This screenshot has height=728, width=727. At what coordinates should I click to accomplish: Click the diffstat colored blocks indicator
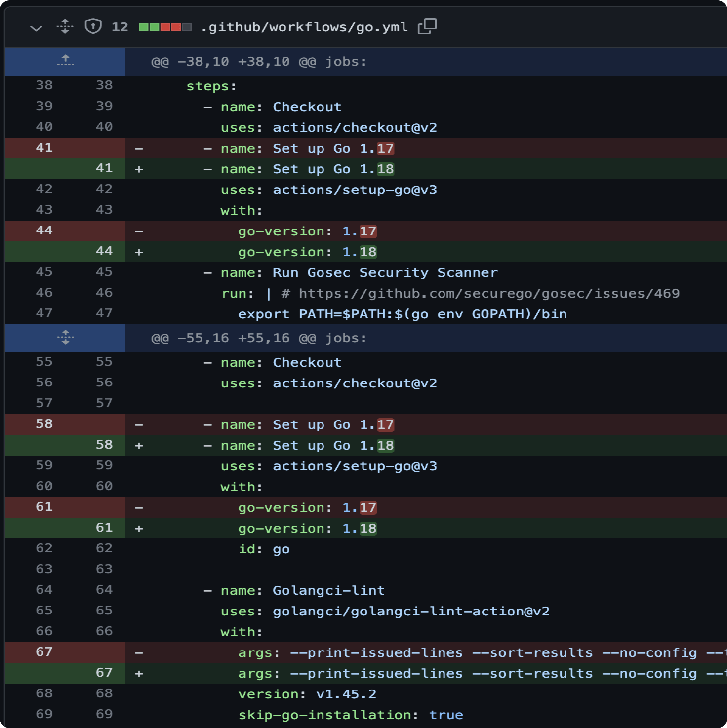[165, 27]
